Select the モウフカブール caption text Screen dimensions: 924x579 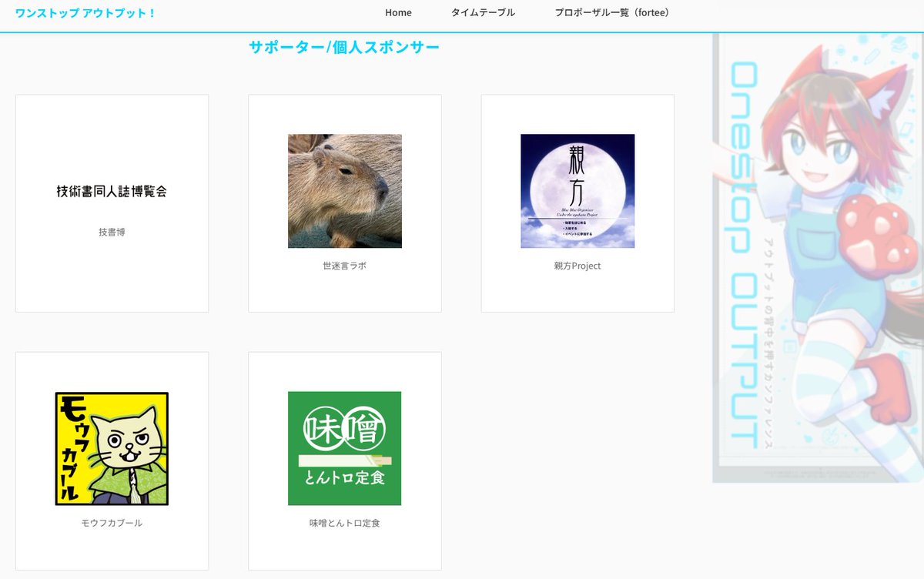(x=112, y=523)
